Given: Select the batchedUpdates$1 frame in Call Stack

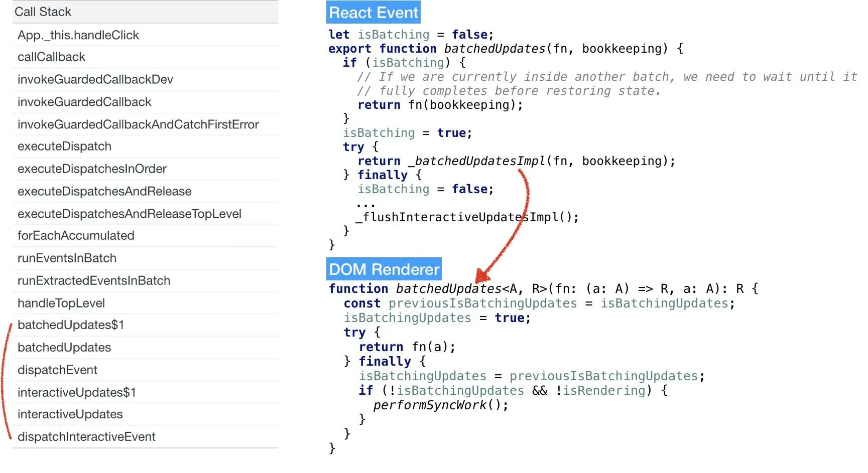Looking at the screenshot, I should (145, 325).
